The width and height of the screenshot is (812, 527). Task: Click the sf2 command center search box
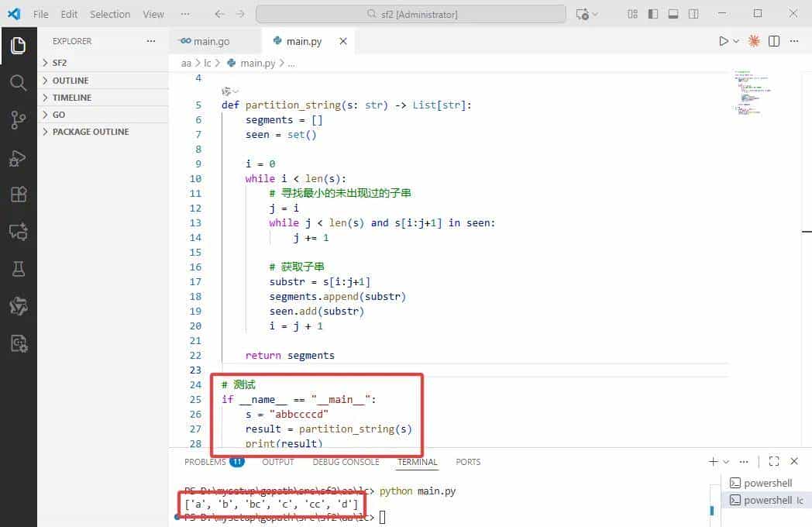(411, 14)
